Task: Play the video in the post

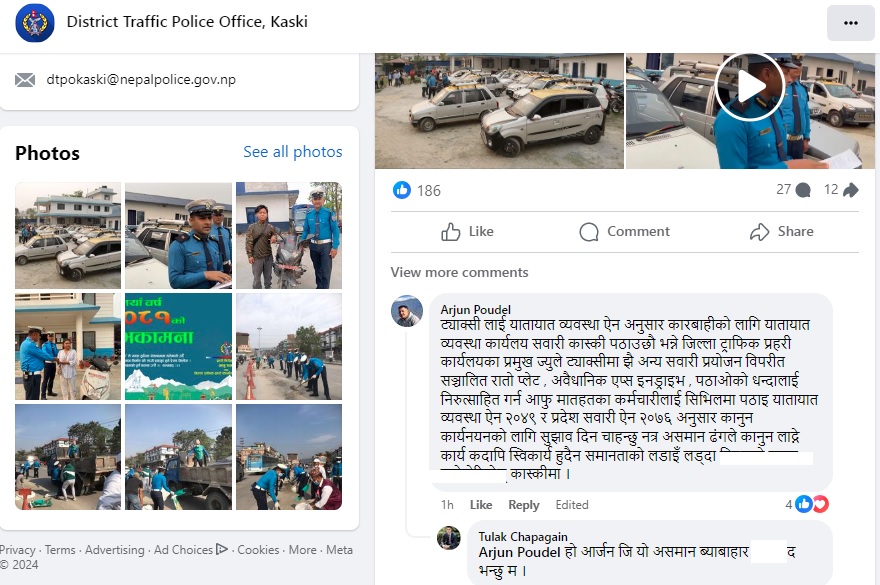Action: click(750, 87)
